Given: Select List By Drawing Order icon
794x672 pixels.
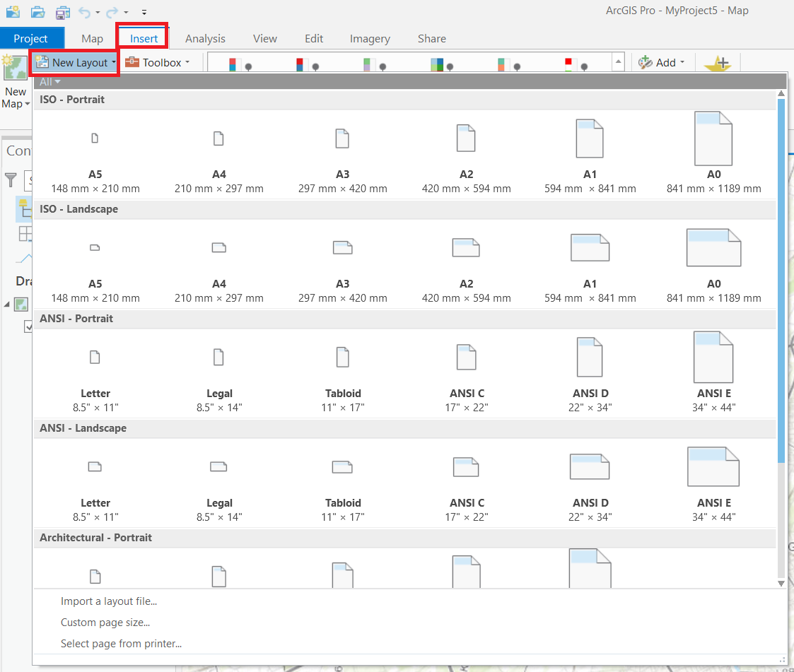Looking at the screenshot, I should [x=24, y=208].
